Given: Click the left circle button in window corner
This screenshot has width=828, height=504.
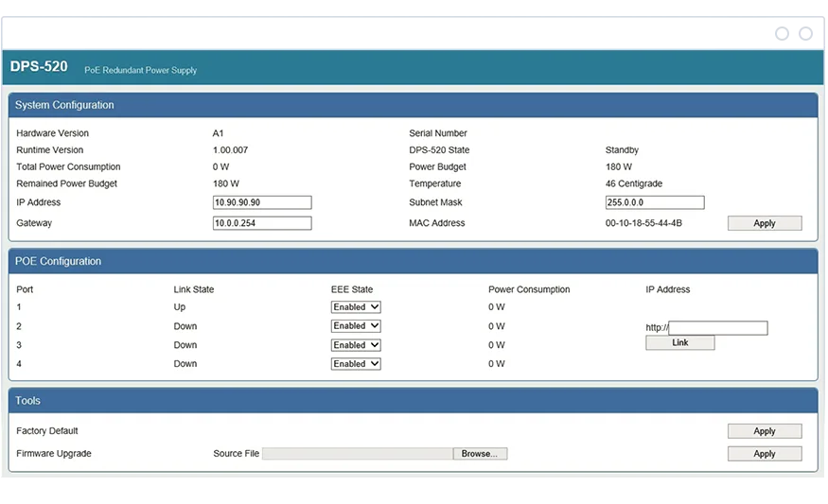Looking at the screenshot, I should point(782,34).
